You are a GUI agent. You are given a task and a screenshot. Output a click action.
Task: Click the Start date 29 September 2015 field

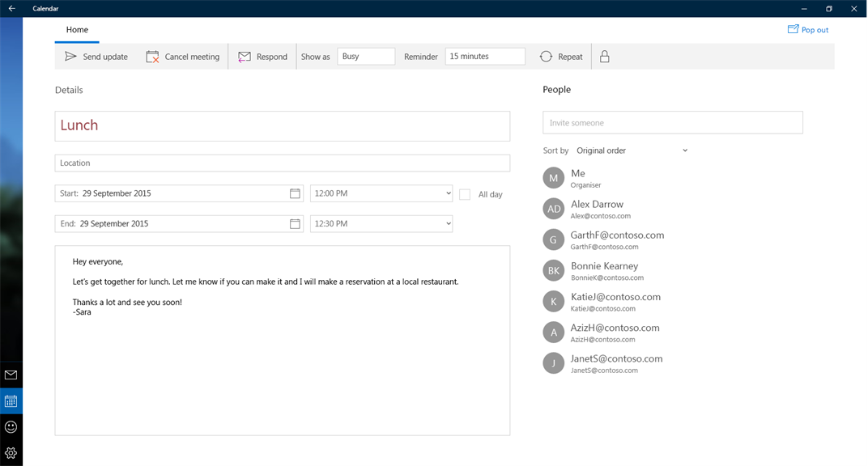[179, 193]
